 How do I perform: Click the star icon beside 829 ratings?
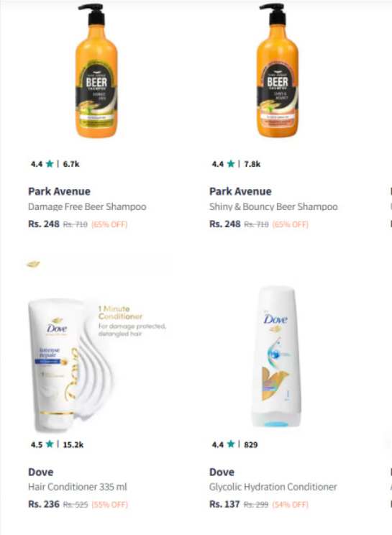coord(231,444)
